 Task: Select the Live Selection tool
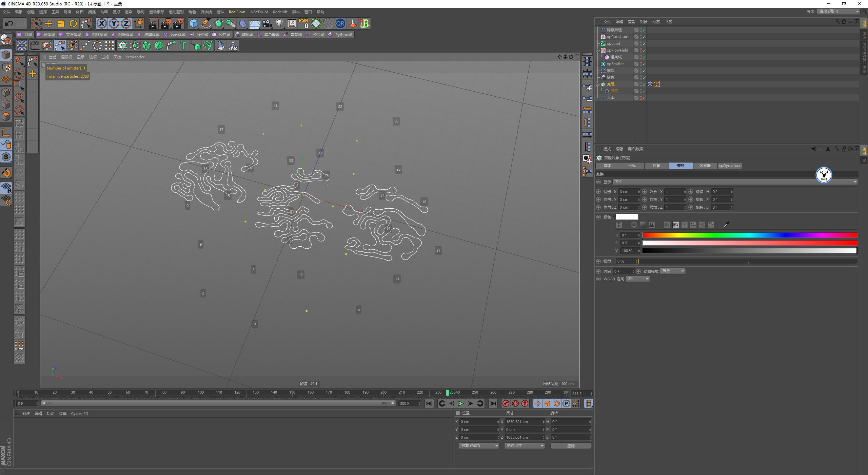(x=36, y=23)
